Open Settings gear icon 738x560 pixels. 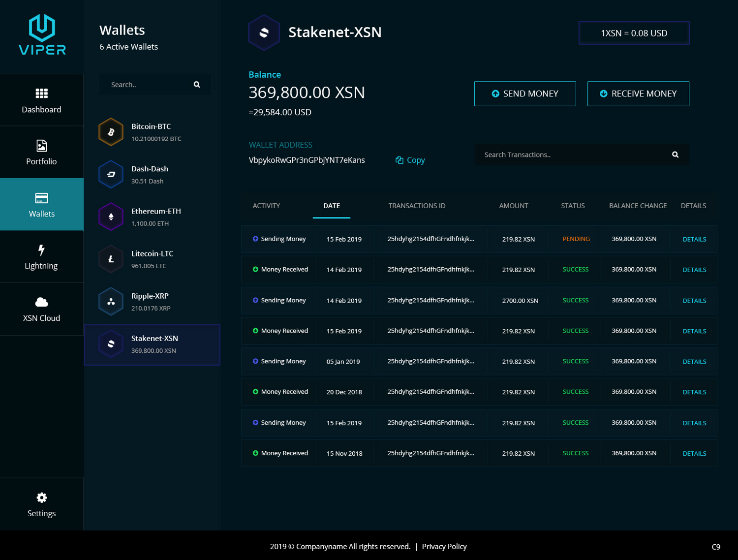[42, 498]
